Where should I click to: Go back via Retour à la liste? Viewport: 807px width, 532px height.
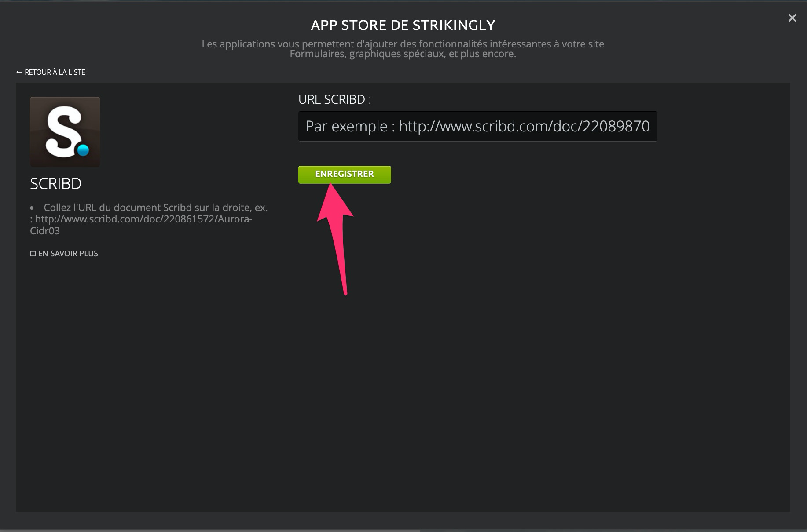pyautogui.click(x=51, y=72)
